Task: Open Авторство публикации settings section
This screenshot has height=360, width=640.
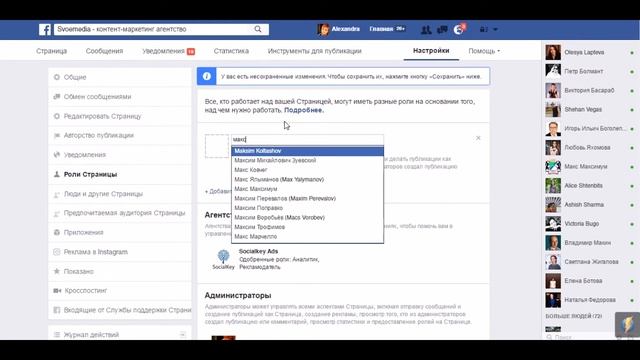Action: pyautogui.click(x=120, y=136)
